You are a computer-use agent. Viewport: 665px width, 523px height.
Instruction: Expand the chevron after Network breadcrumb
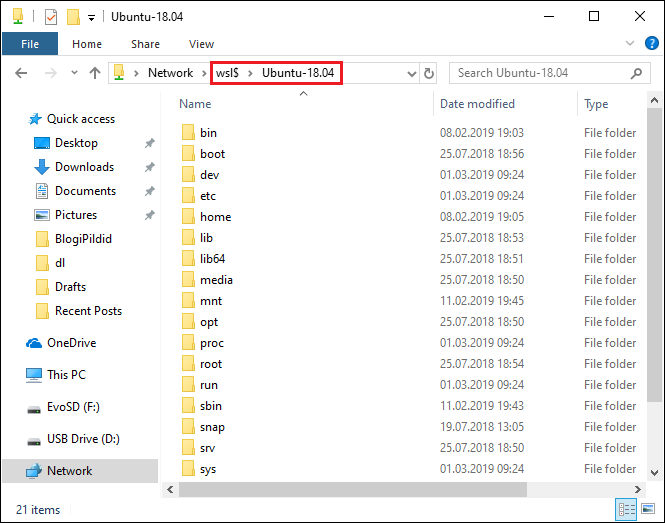pos(204,73)
